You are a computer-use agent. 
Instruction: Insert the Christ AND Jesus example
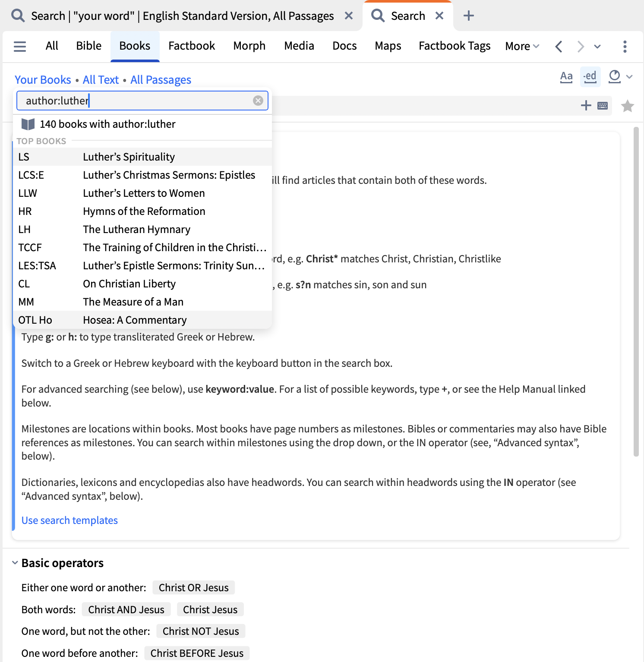tap(126, 610)
